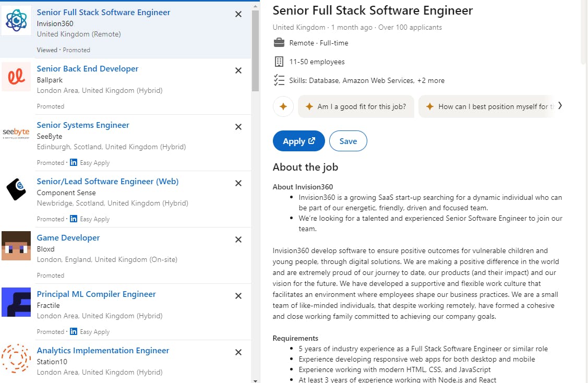Click the 'Viewed · Promoted' status text

pos(63,50)
